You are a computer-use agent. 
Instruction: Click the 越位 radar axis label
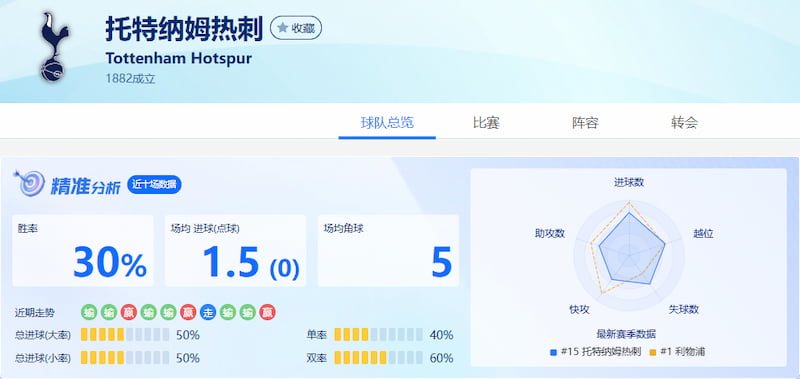pos(703,234)
